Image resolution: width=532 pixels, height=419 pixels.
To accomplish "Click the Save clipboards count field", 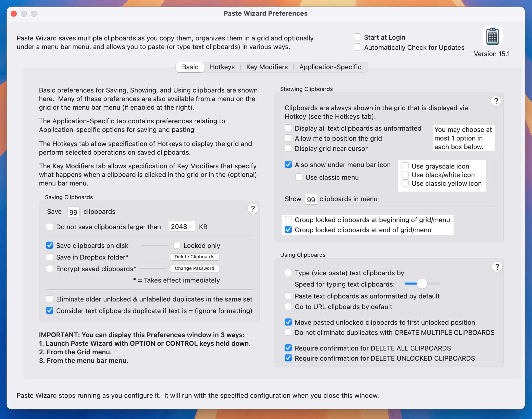I will pos(73,212).
